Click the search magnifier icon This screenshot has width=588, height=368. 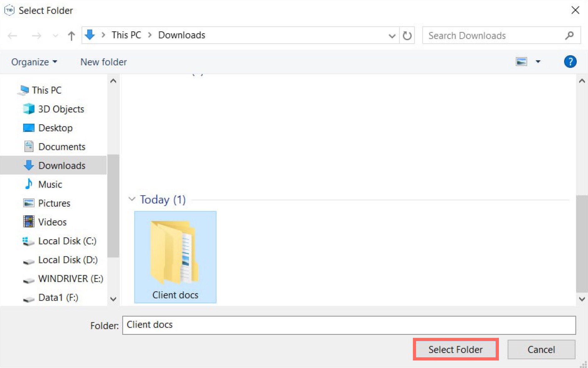(569, 35)
